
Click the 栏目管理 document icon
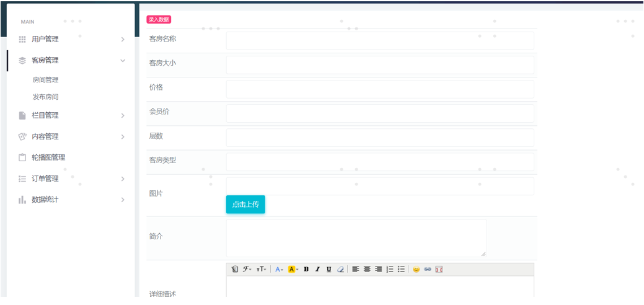22,115
